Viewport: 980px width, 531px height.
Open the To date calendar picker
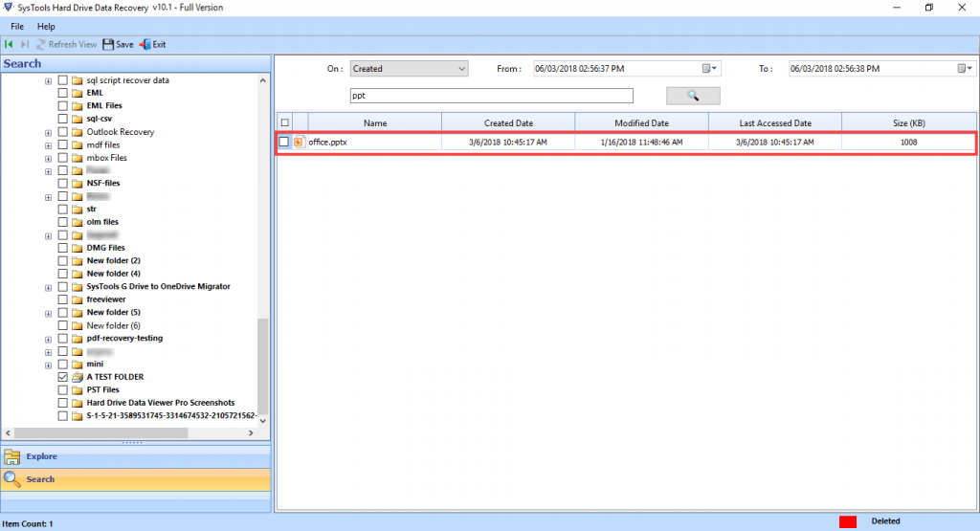click(965, 69)
